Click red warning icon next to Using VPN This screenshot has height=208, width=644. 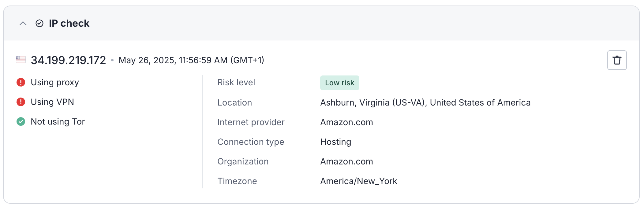click(x=21, y=102)
